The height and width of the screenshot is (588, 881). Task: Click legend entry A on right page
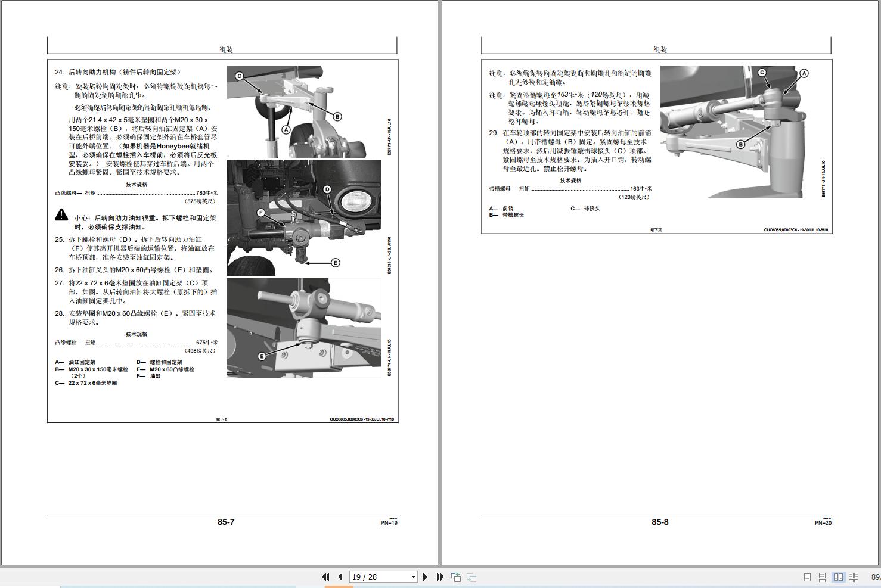tap(501, 209)
